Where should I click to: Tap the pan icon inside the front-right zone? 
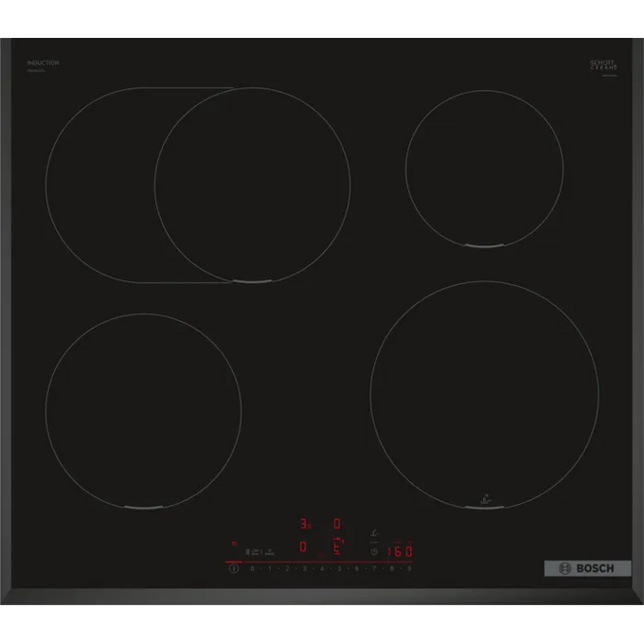tap(485, 495)
